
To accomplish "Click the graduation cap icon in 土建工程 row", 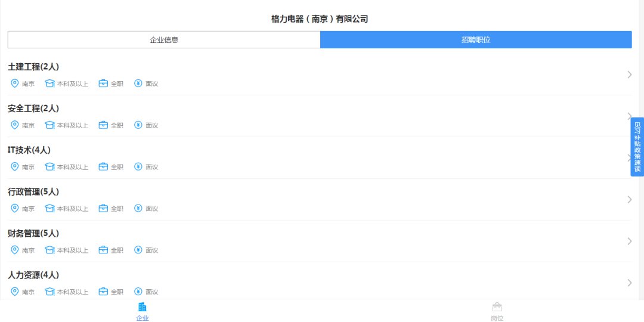I will click(49, 83).
